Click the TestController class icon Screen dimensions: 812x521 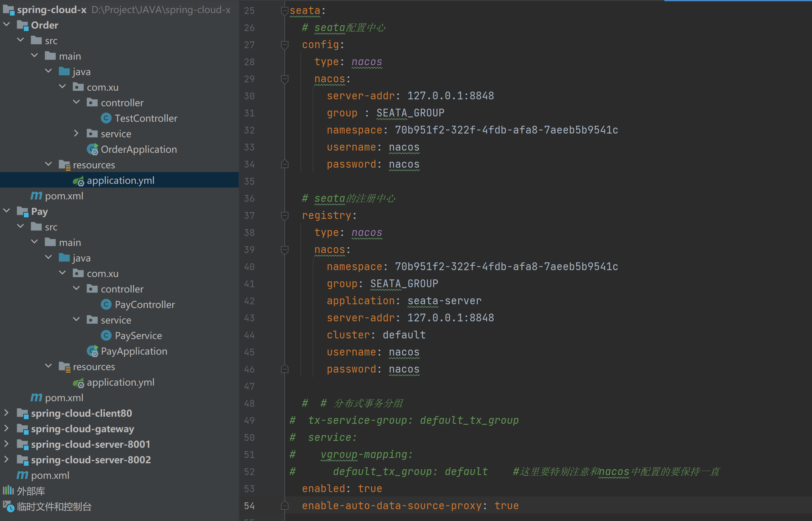106,118
